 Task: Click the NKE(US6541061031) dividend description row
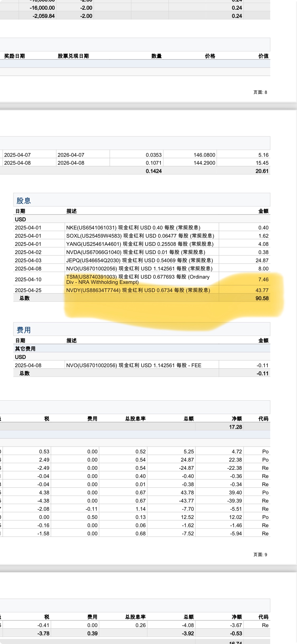[x=133, y=228]
